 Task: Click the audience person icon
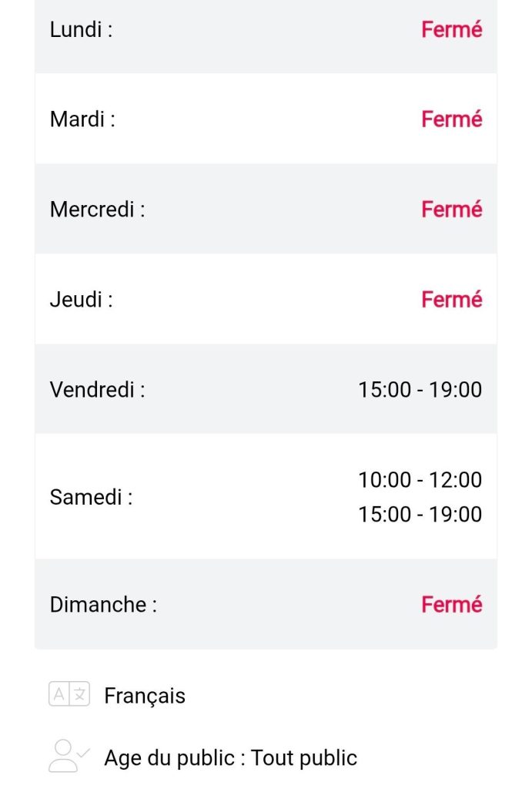point(64,756)
